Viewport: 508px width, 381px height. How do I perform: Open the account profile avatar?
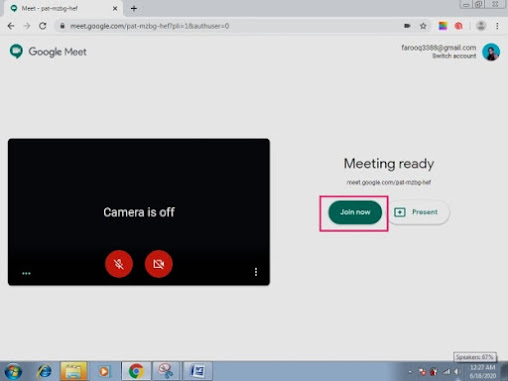(x=491, y=52)
